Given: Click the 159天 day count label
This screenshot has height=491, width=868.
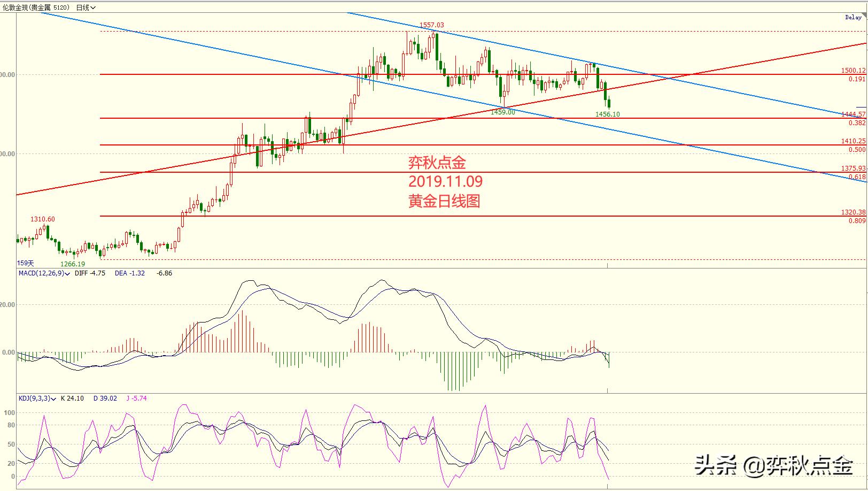Looking at the screenshot, I should pos(25,263).
